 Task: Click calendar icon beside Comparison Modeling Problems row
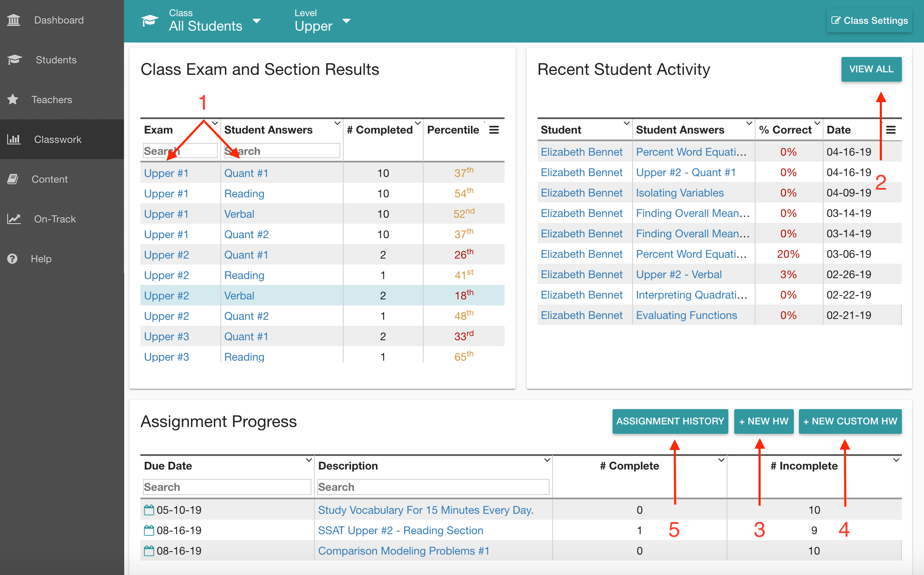(149, 551)
